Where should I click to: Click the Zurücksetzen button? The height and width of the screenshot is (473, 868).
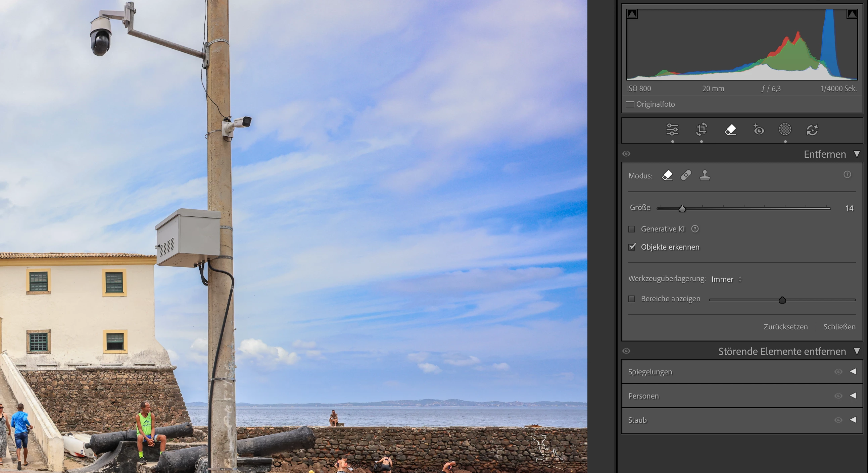(785, 327)
